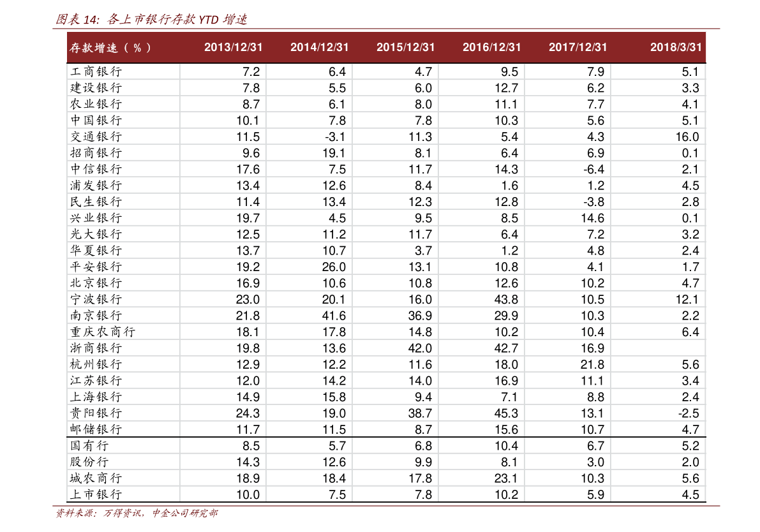This screenshot has width=760, height=532.
Task: Select the 股份行 summary row label
Action: point(89,462)
